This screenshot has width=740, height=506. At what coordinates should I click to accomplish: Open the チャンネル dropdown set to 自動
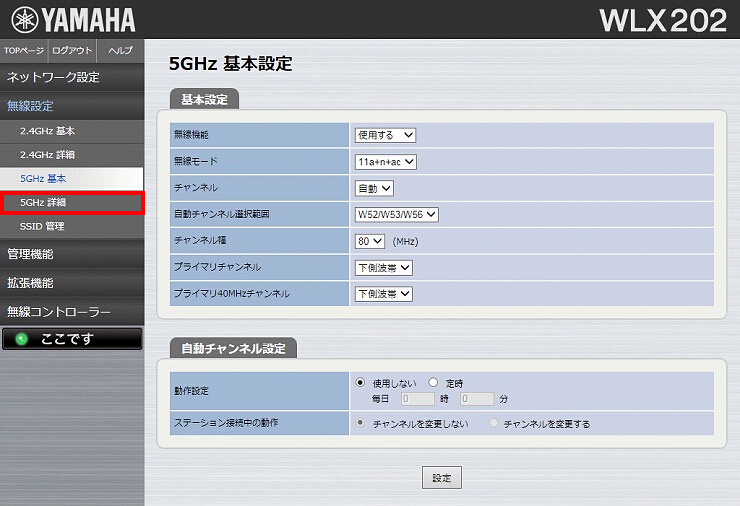point(374,188)
